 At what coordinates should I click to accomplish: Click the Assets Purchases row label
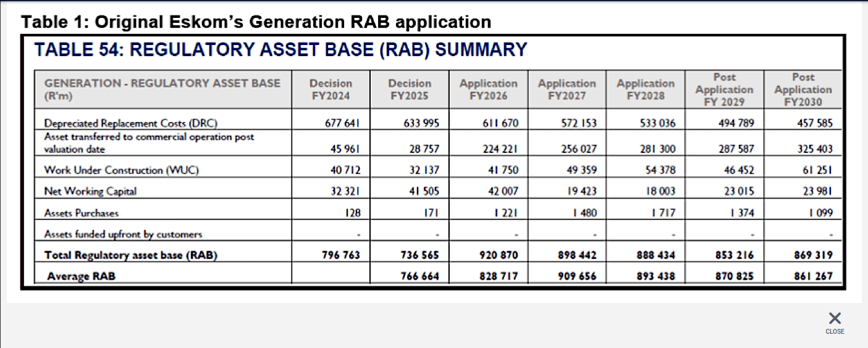tap(82, 213)
